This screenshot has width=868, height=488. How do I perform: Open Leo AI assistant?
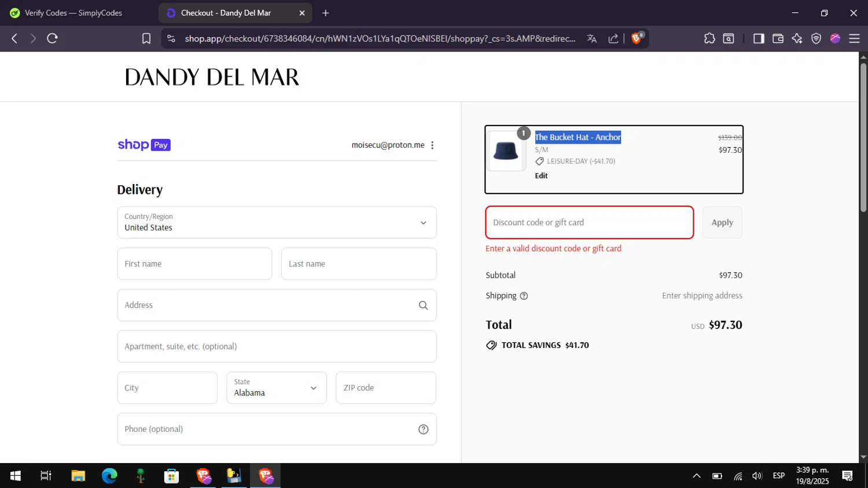click(797, 38)
